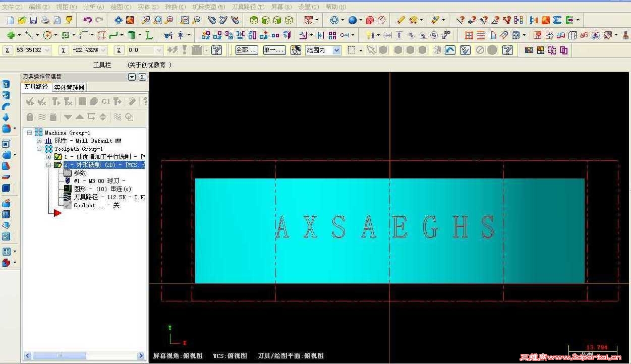Undo the last action
Viewport: 631px width, 364px height.
[87, 20]
